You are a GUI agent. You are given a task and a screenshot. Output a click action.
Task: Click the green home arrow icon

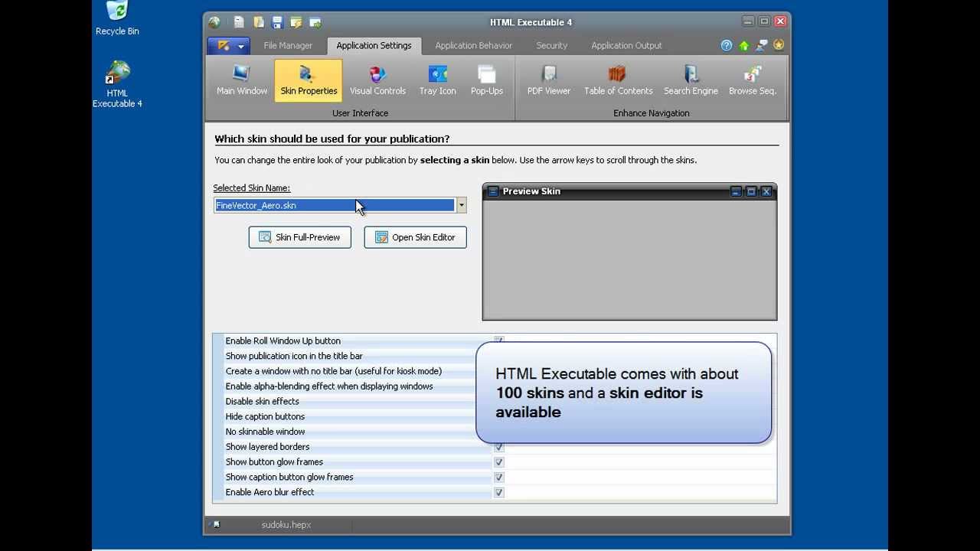tap(743, 45)
